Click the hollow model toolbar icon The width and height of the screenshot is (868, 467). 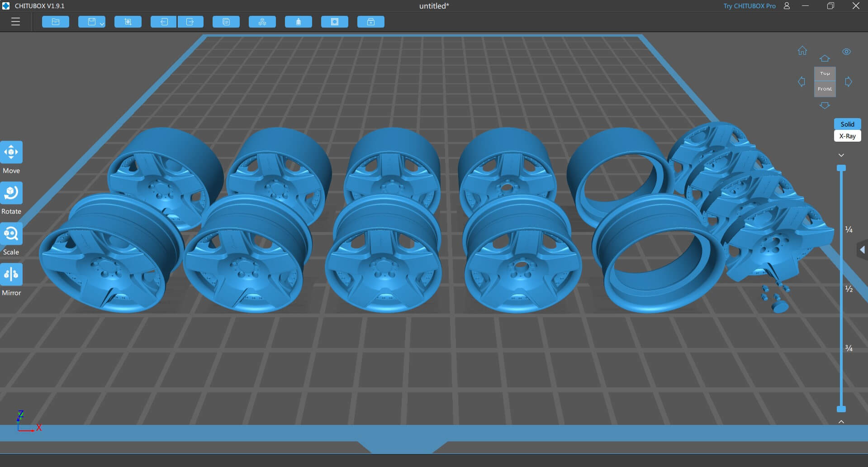tap(299, 22)
